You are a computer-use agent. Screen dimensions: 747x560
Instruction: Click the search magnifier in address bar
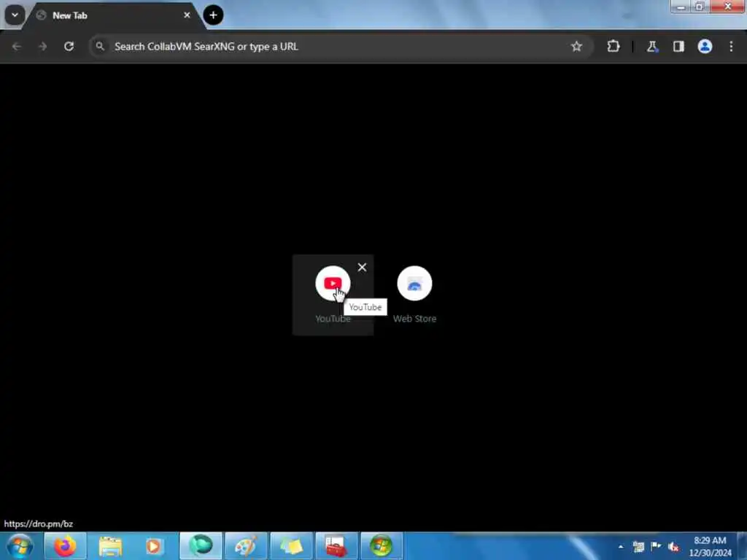pyautogui.click(x=100, y=47)
